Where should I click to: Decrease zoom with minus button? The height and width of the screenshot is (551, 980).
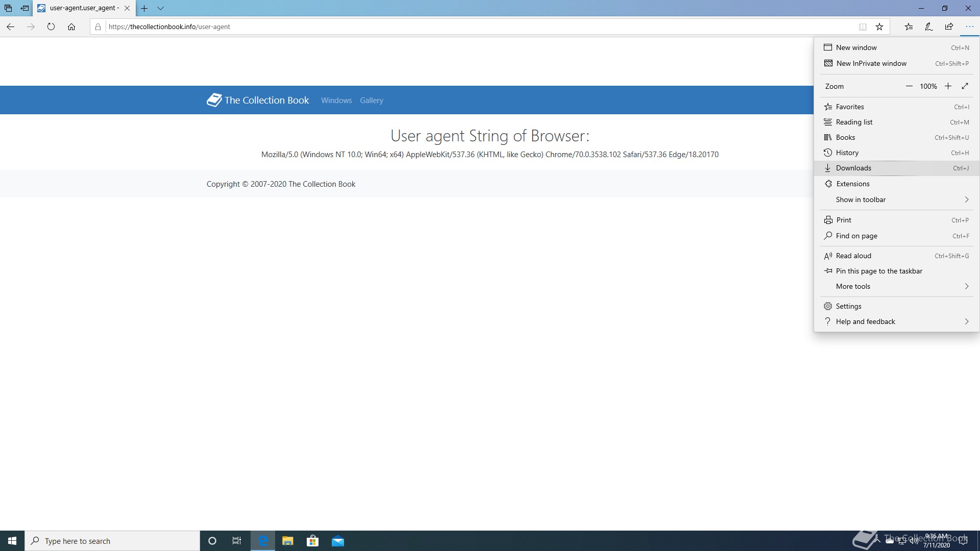909,86
